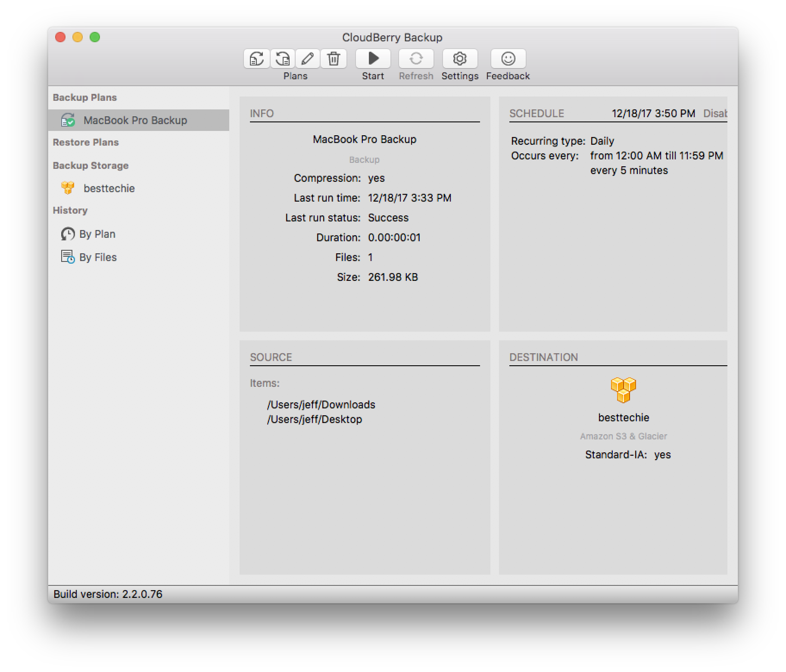This screenshot has height=672, width=786.
Task: Edit the selected plan with pencil icon
Action: click(308, 59)
